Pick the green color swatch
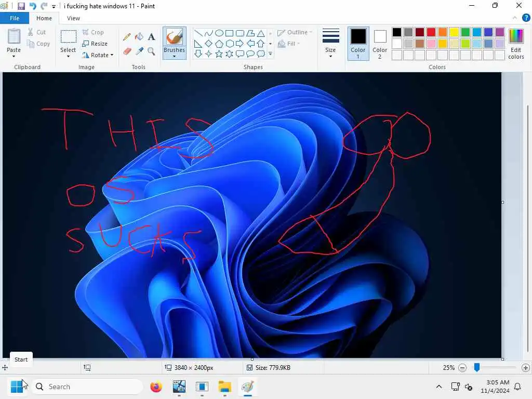The image size is (532, 399). tap(465, 32)
